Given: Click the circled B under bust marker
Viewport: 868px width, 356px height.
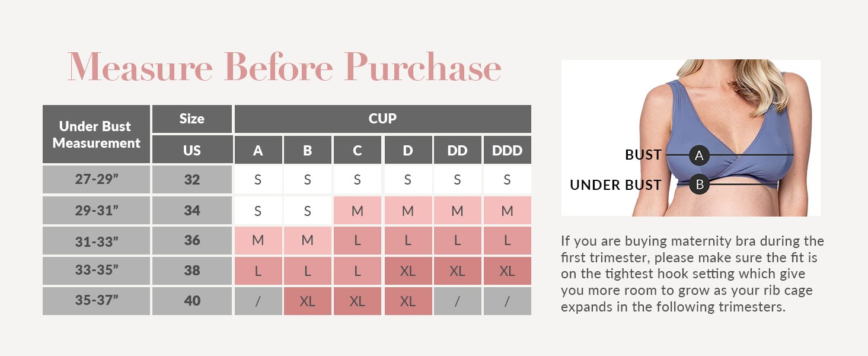Looking at the screenshot, I should (699, 185).
